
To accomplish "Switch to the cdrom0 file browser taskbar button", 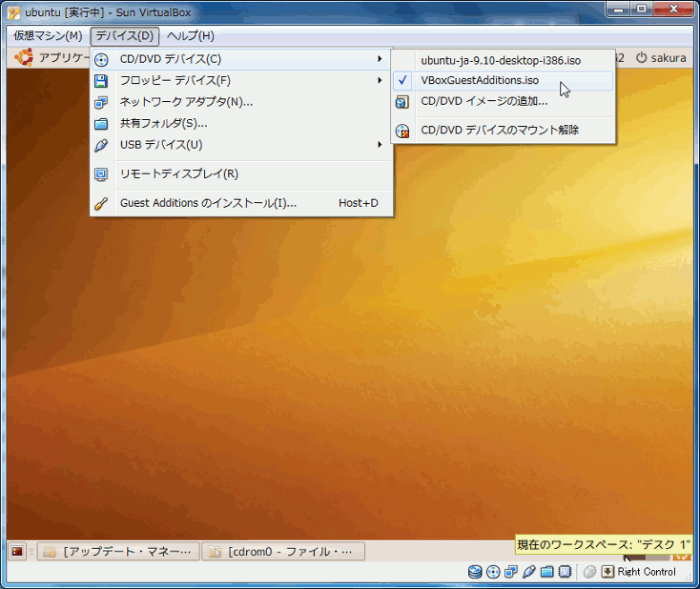I will pos(283,551).
